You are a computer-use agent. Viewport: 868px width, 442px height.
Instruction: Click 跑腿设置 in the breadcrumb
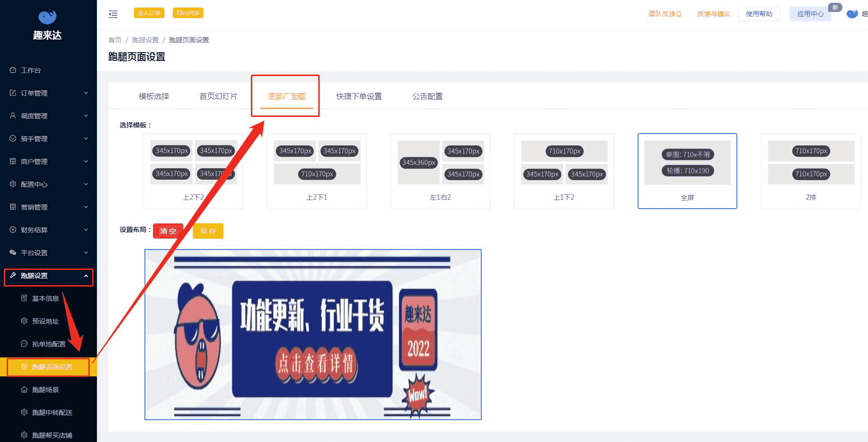pos(145,40)
